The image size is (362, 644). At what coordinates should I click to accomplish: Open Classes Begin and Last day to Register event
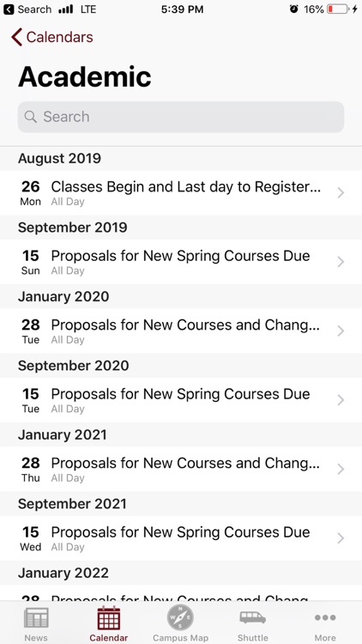(181, 192)
